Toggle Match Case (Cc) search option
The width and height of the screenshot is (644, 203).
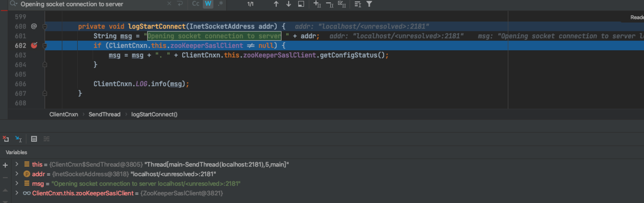tap(195, 4)
